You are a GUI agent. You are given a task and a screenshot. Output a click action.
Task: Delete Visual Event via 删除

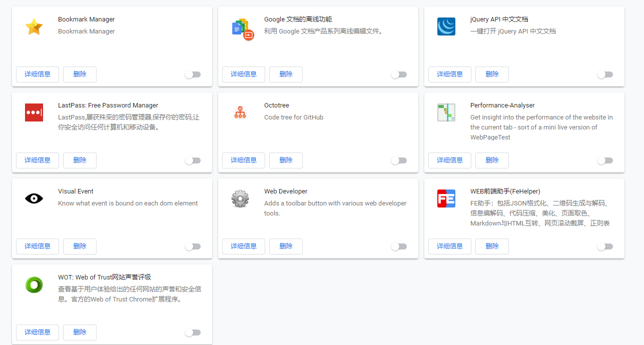coord(80,246)
